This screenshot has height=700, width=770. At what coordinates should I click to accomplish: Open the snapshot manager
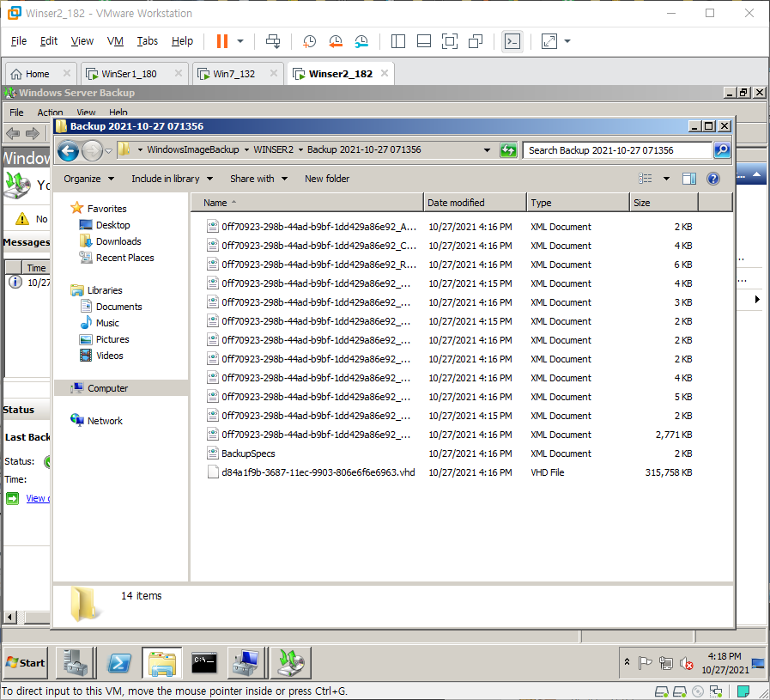click(x=361, y=41)
